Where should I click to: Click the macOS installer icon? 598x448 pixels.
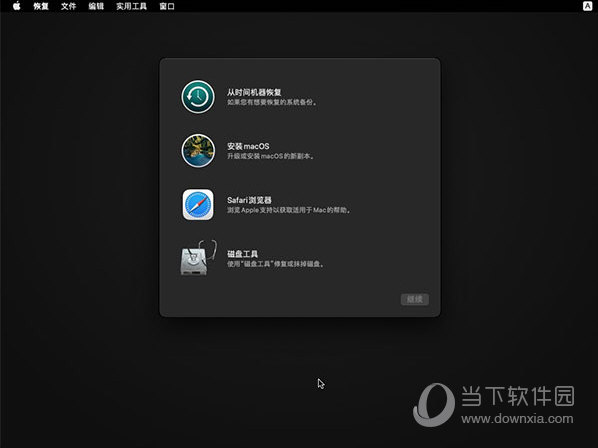pos(198,151)
